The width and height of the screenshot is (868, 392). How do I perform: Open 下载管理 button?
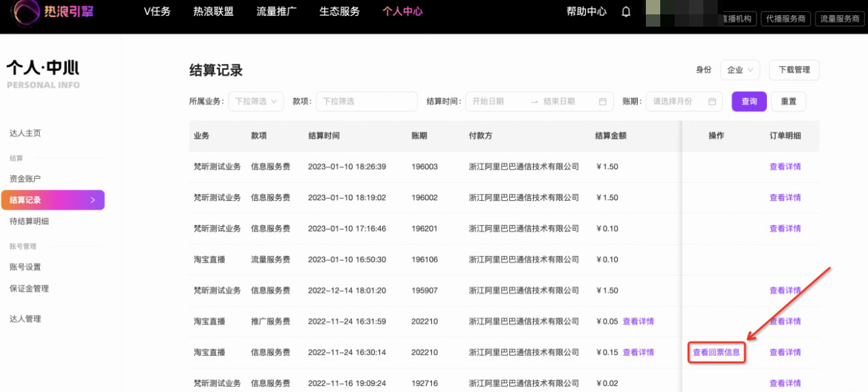click(x=794, y=70)
